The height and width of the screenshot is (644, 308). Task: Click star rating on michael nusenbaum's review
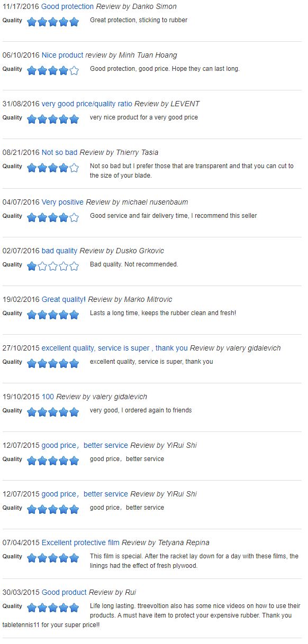tap(53, 217)
